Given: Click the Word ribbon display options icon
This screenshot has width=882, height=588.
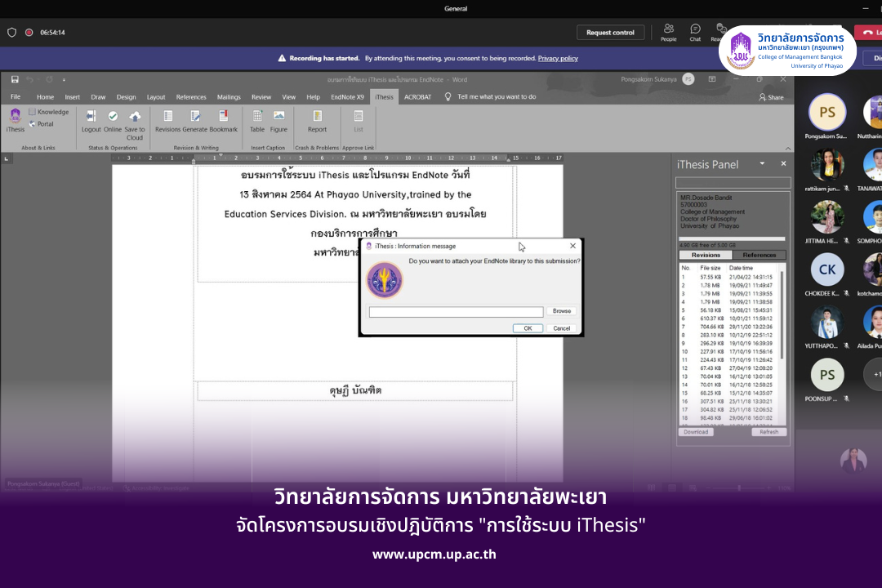Looking at the screenshot, I should [711, 79].
